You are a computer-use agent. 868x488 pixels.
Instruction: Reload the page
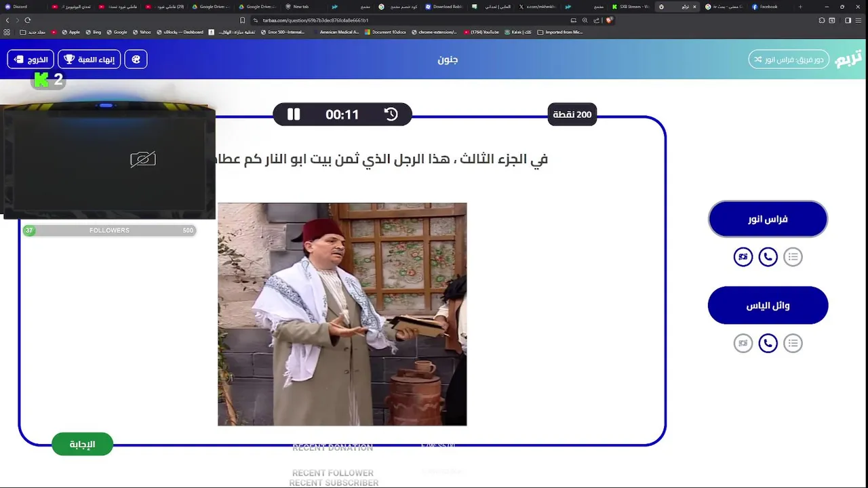(28, 20)
